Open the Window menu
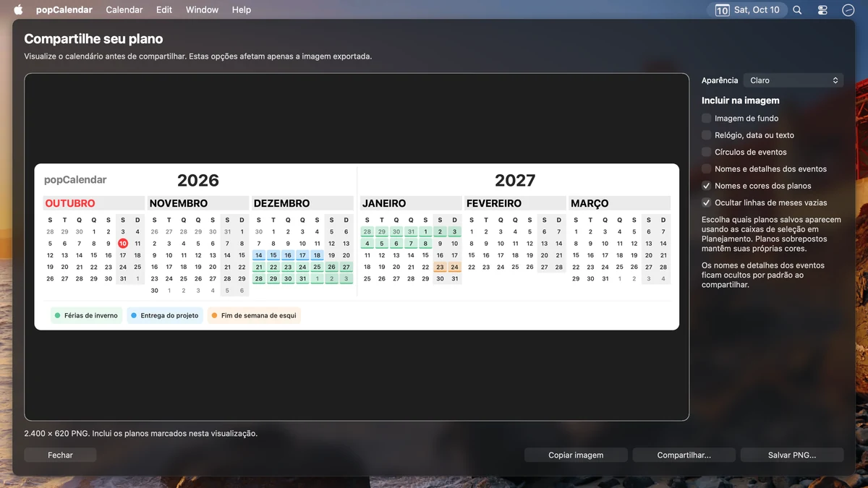Screen dimensions: 868x488 (203, 9)
